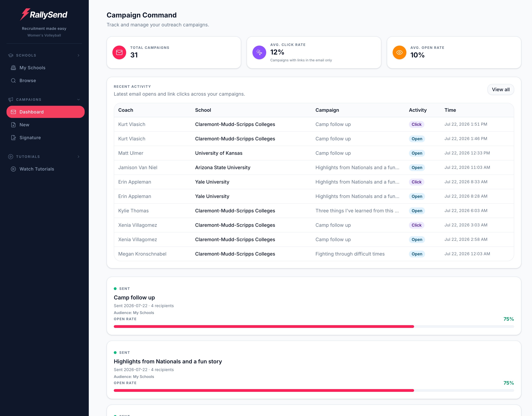Click the Campaign Command page heading

[142, 15]
